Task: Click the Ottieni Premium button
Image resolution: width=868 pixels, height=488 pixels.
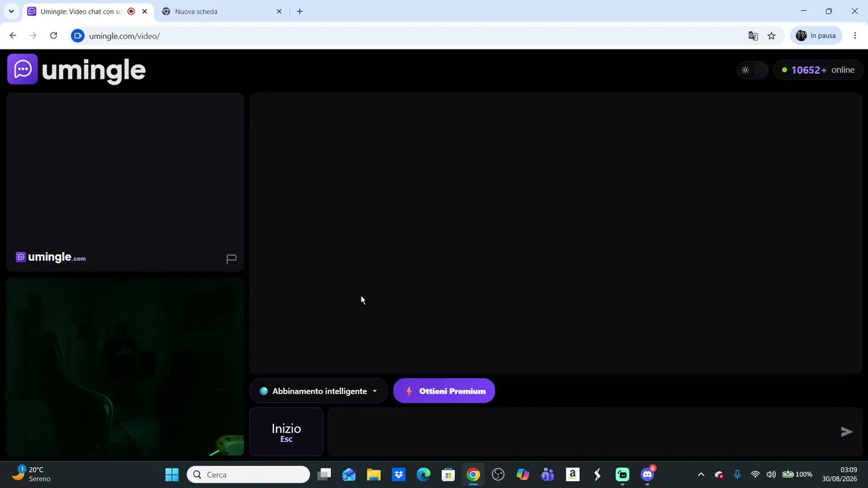Action: click(x=444, y=391)
